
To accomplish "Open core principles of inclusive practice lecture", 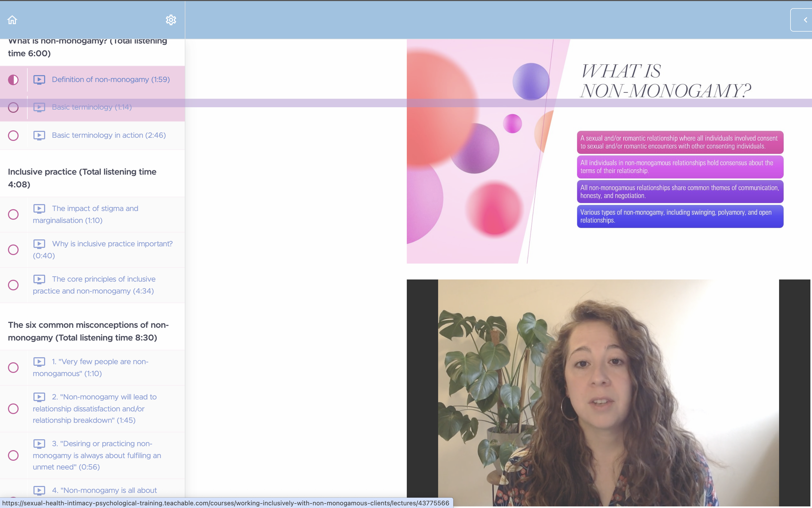I will 94,285.
